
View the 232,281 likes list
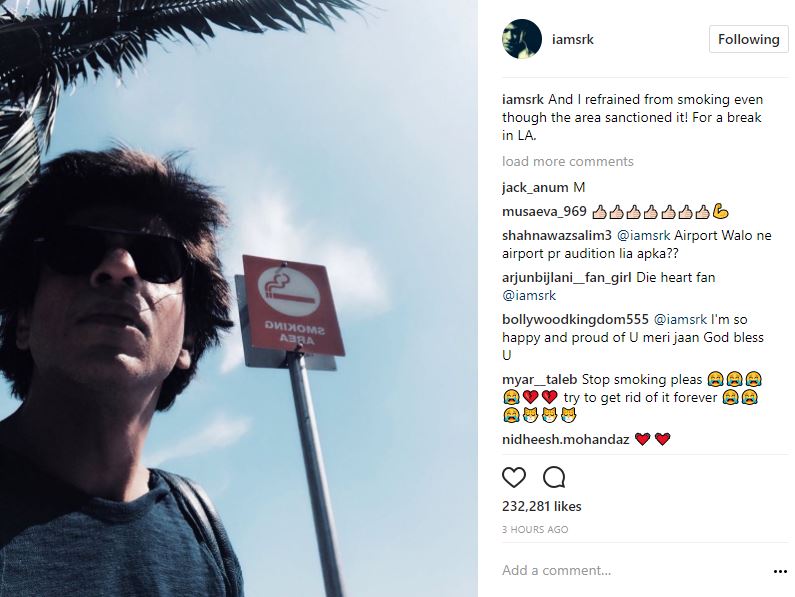[x=541, y=507]
